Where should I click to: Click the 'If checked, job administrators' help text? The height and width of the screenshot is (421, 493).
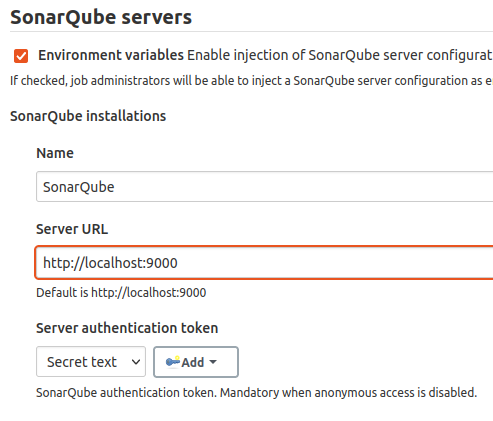tap(251, 81)
